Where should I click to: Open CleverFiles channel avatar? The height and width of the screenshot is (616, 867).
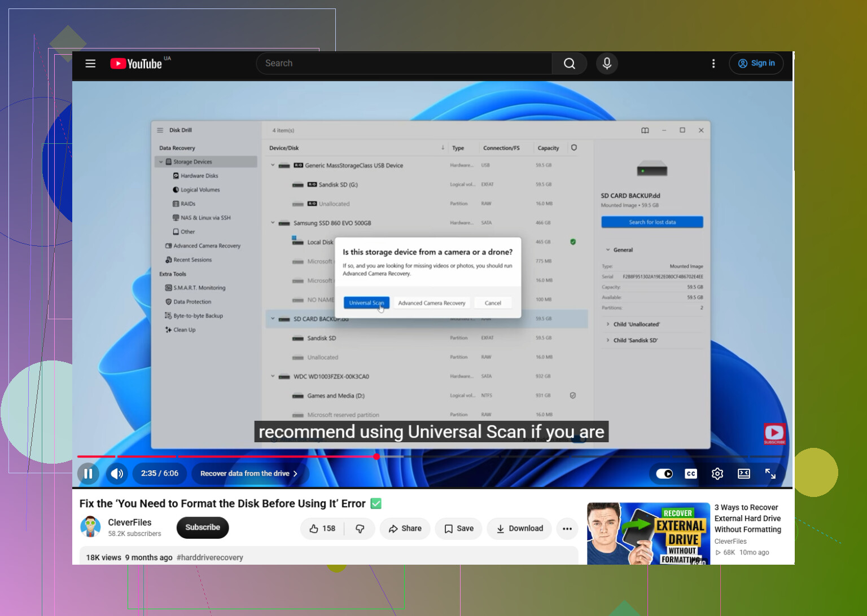tap(90, 527)
